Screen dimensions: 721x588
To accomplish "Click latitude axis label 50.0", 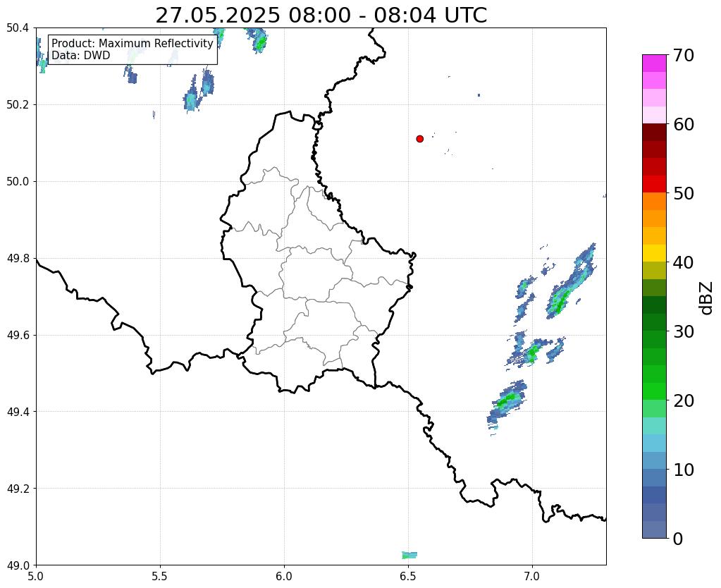I will 18,182.
